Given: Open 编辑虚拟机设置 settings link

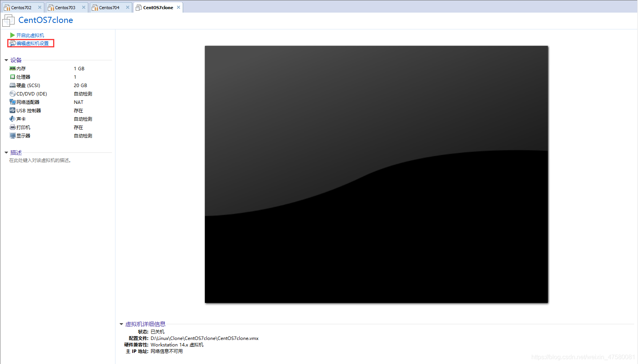Looking at the screenshot, I should point(32,44).
